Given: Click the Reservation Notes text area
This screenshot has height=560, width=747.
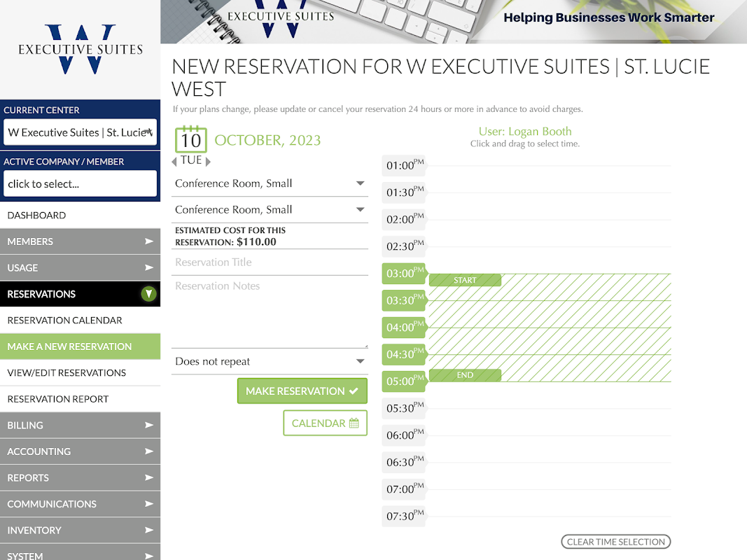Looking at the screenshot, I should (270, 314).
